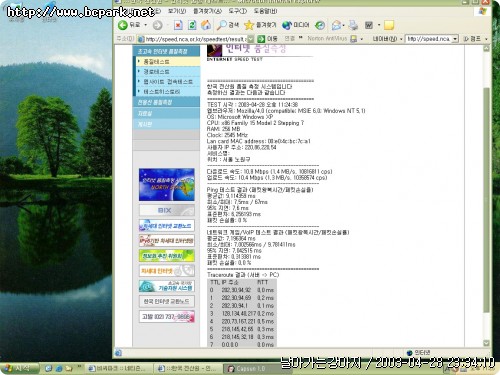Click the 고발 (02) 737 phone banner

167,317
